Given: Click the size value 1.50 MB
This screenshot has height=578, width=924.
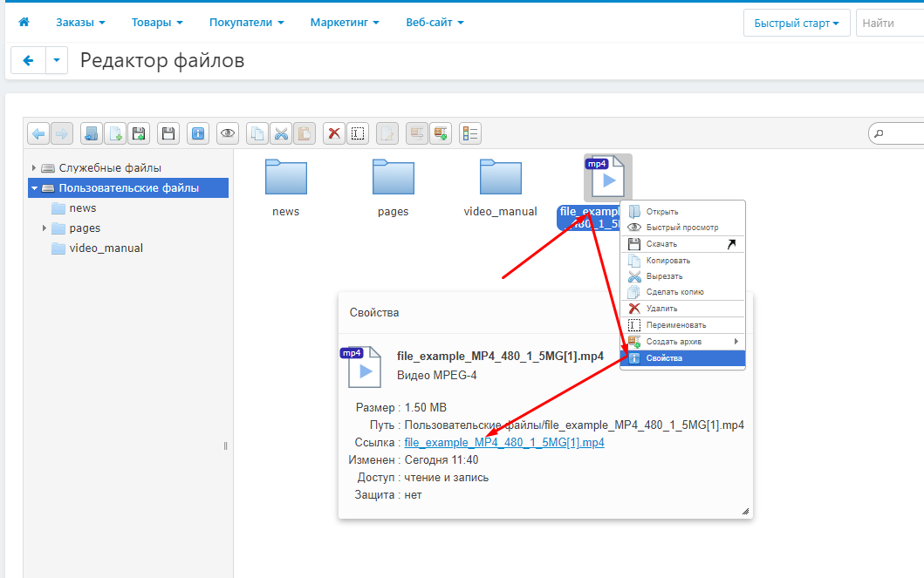Looking at the screenshot, I should pyautogui.click(x=426, y=408).
